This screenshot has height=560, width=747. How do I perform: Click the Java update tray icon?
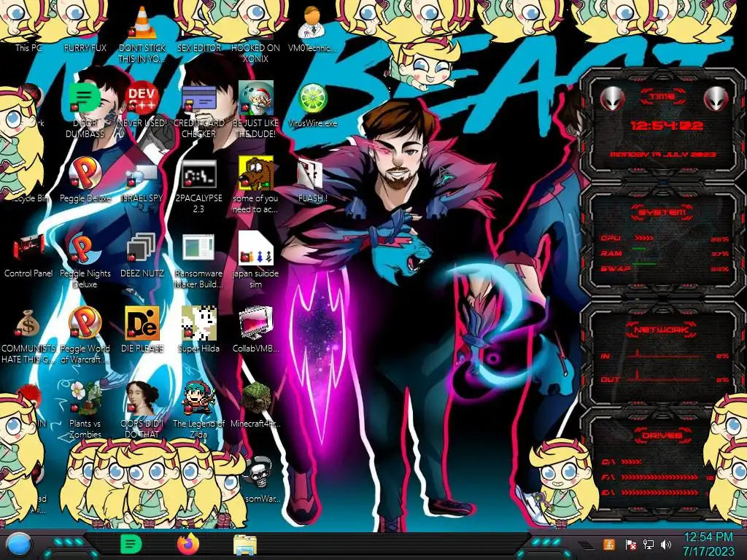click(x=609, y=544)
